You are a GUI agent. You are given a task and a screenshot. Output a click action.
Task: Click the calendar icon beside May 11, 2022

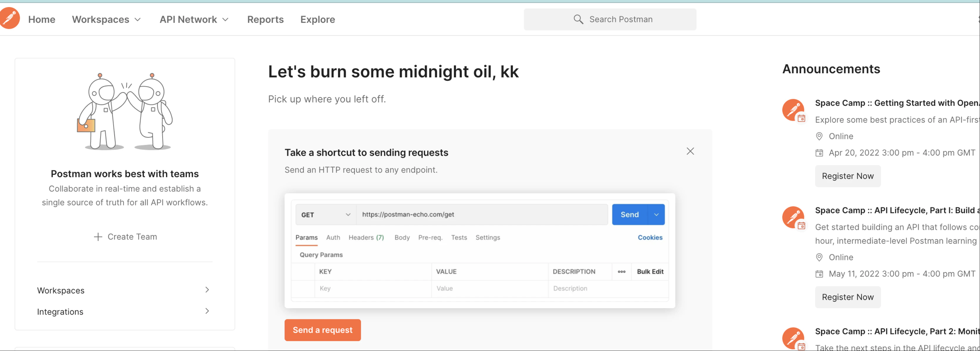(819, 274)
